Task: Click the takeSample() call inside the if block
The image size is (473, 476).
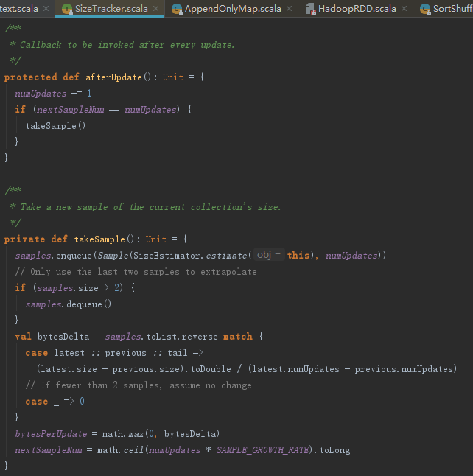Action: tap(55, 126)
